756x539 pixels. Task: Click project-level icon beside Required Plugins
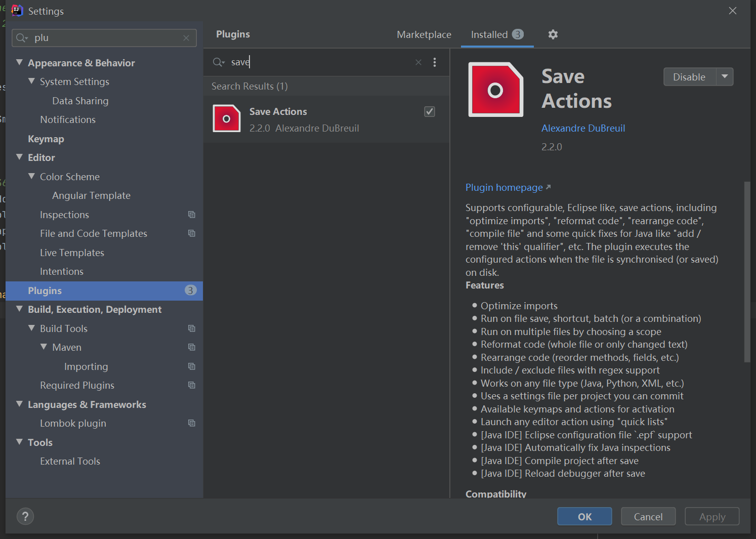192,385
